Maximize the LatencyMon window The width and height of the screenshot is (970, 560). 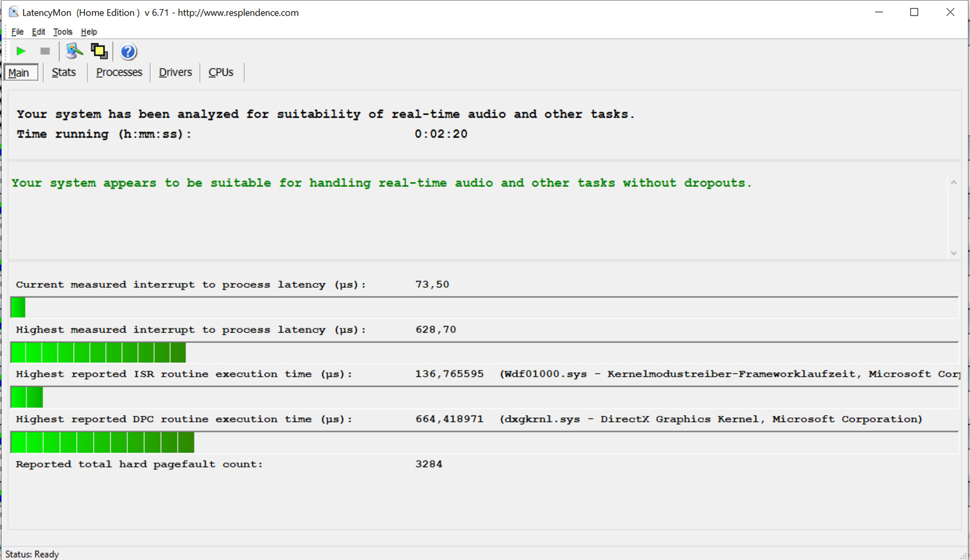914,12
